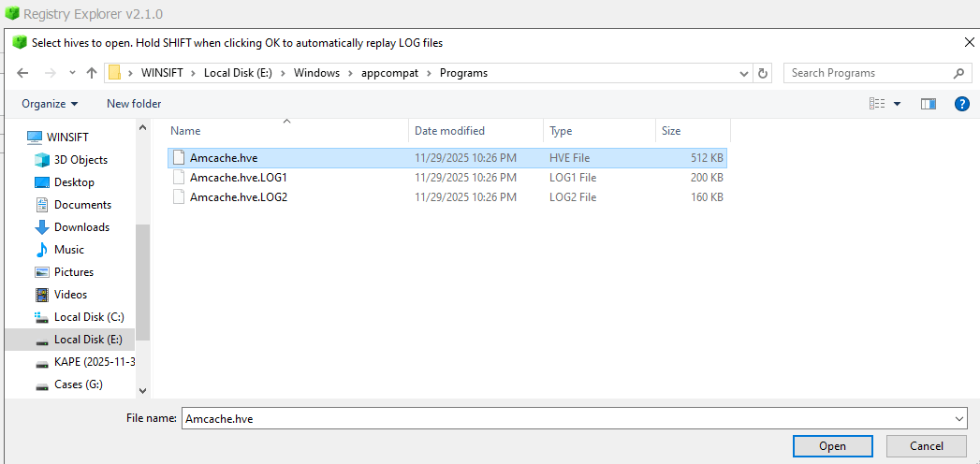Click the 3D Objects cube icon
This screenshot has width=980, height=464.
click(42, 160)
